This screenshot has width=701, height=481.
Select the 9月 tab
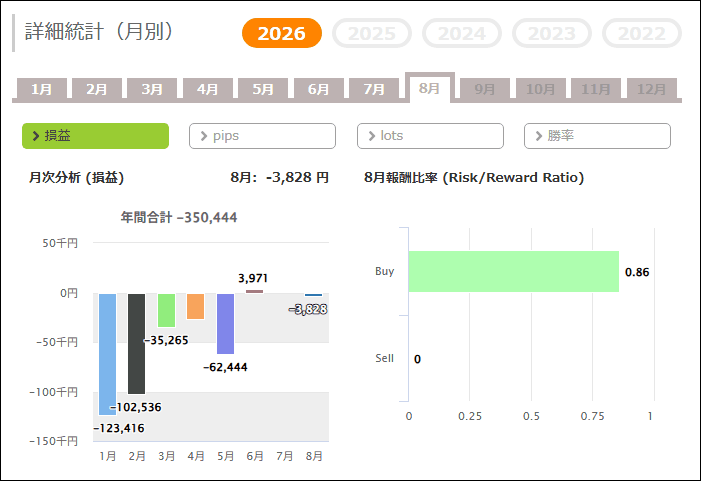[x=485, y=89]
